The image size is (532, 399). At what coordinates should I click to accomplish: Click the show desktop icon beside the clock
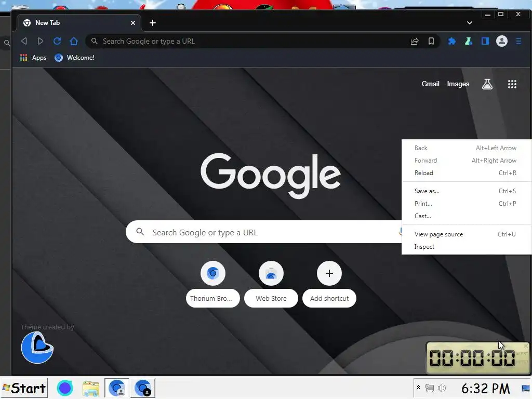click(x=526, y=388)
